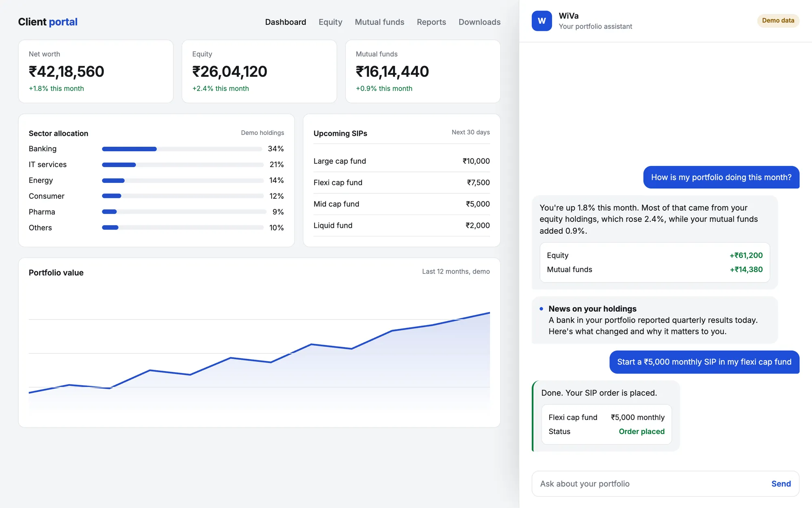This screenshot has width=812, height=508.
Task: Click the Banking allocation progress bar
Action: pyautogui.click(x=182, y=149)
